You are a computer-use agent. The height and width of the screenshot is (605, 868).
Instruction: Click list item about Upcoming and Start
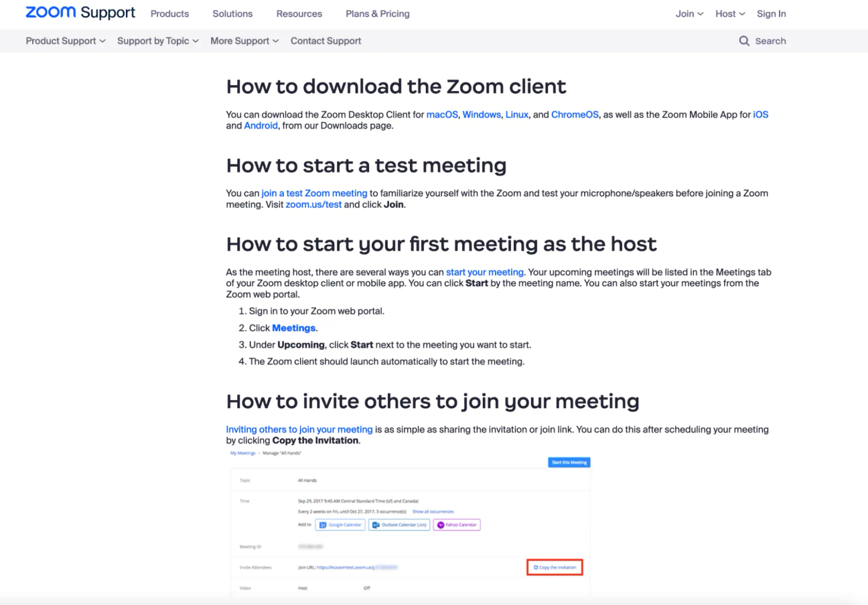click(x=390, y=345)
